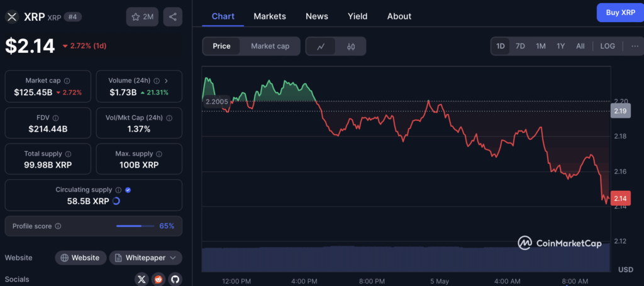Open XRP's X (Twitter) social link
The width and height of the screenshot is (644, 286).
coord(142,280)
